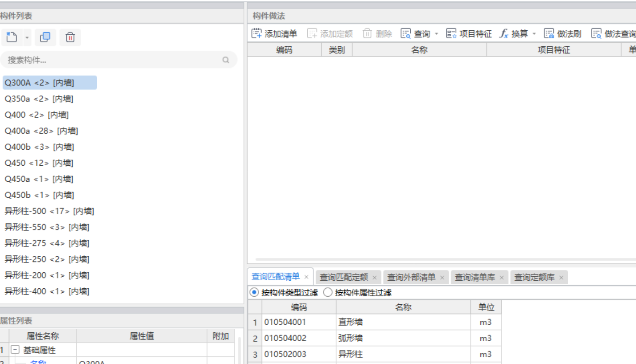This screenshot has width=636, height=364.
Task: Click the 直形墙 name cell
Action: [403, 322]
